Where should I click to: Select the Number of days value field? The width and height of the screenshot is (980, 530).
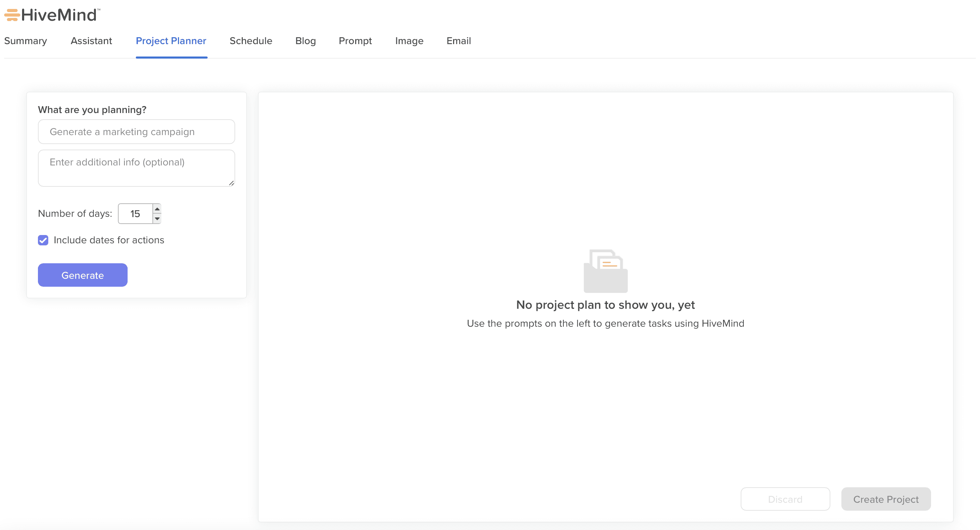(136, 213)
